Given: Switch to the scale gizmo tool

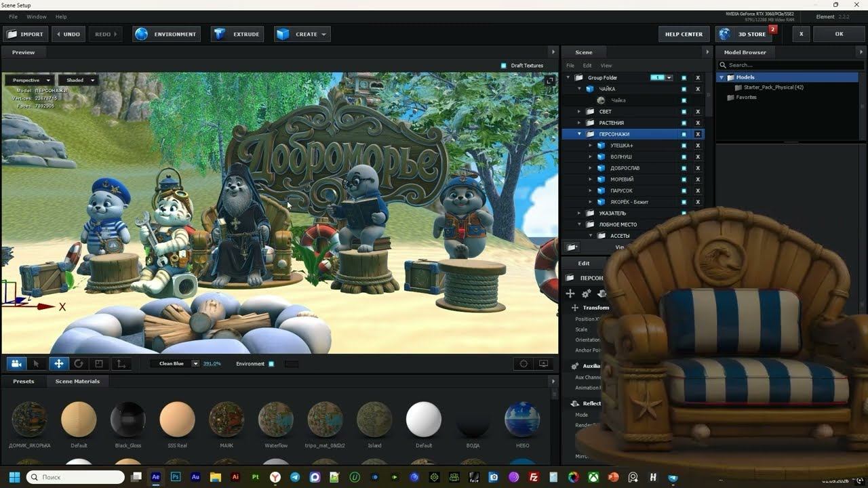Looking at the screenshot, I should pos(99,364).
